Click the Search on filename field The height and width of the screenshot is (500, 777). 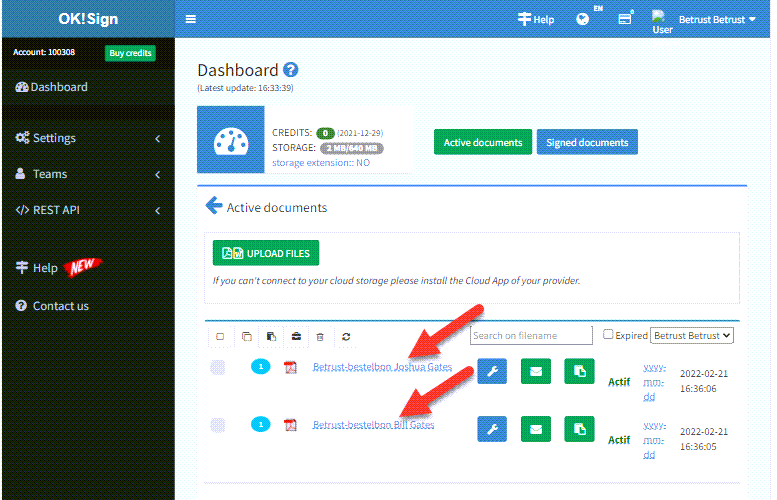coord(531,335)
